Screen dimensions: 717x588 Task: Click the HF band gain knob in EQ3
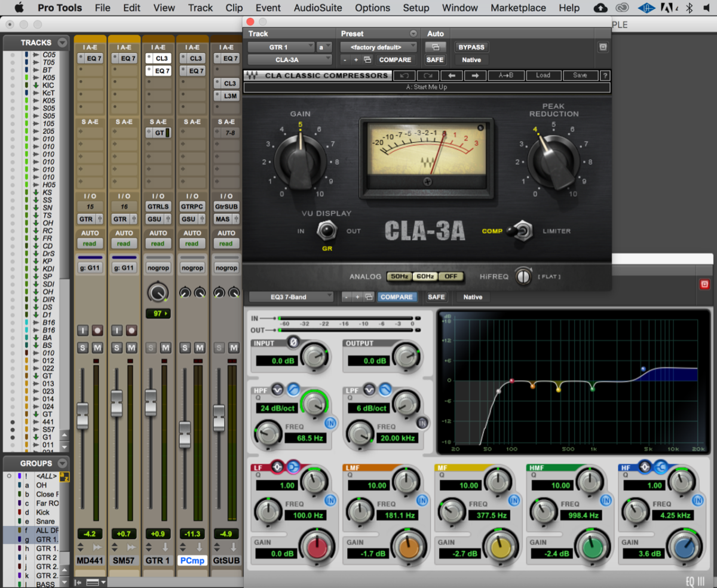pos(685,546)
